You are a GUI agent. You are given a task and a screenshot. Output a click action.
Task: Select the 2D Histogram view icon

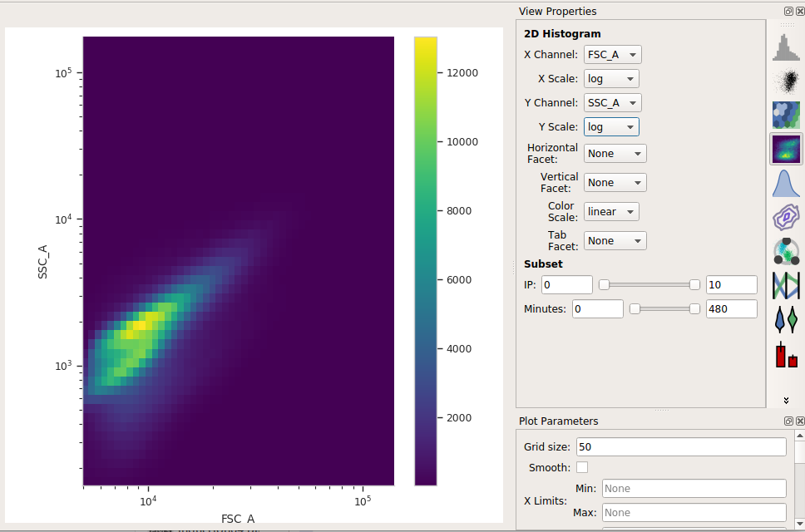pos(786,149)
